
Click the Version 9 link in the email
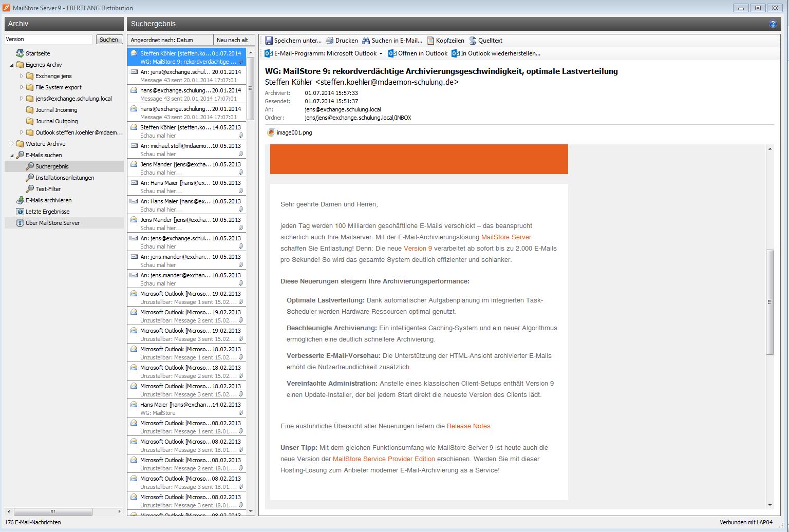(x=418, y=249)
